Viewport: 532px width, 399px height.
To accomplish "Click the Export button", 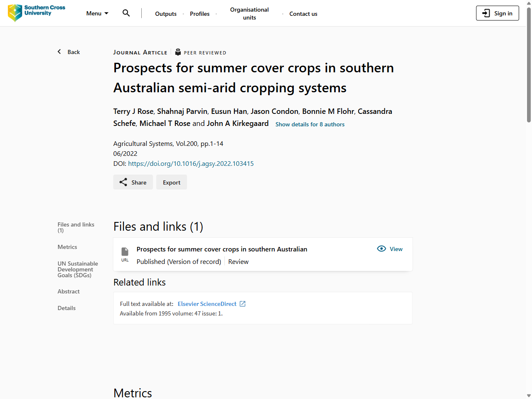I will pos(171,182).
